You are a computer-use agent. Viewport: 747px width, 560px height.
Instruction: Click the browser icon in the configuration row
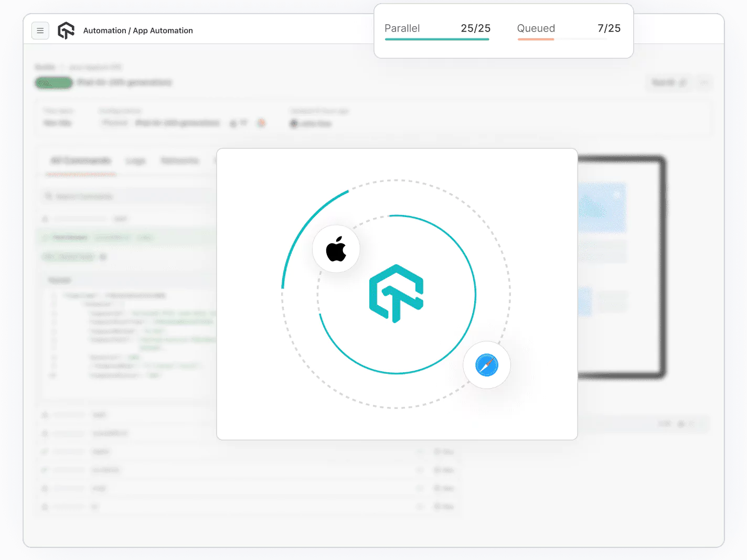tap(261, 123)
